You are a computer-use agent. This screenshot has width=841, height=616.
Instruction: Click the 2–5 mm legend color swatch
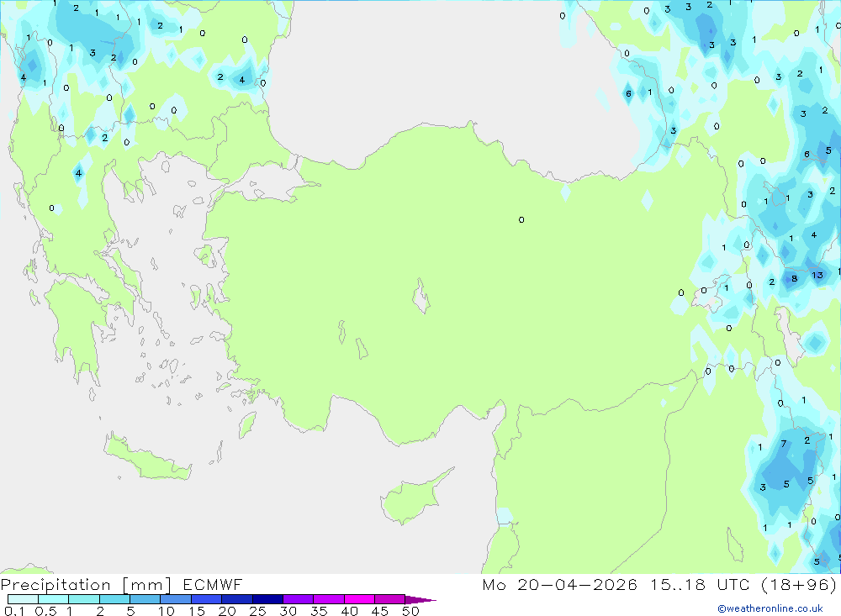point(114,599)
